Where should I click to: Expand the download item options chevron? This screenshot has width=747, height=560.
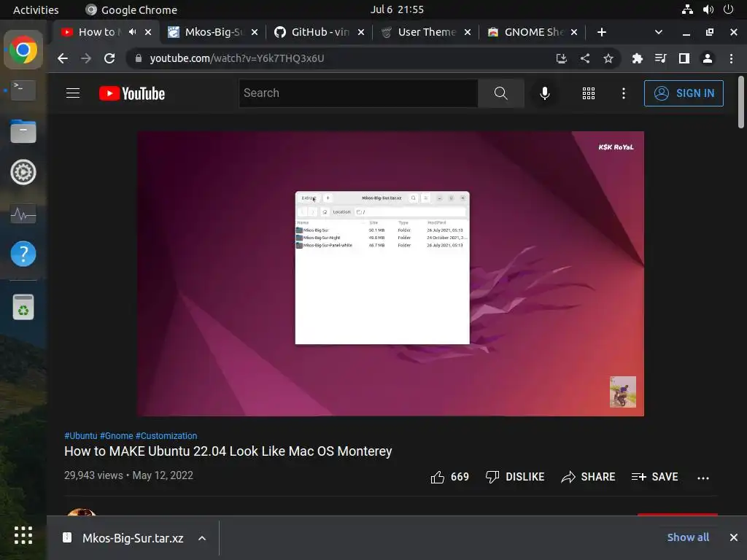pyautogui.click(x=202, y=538)
